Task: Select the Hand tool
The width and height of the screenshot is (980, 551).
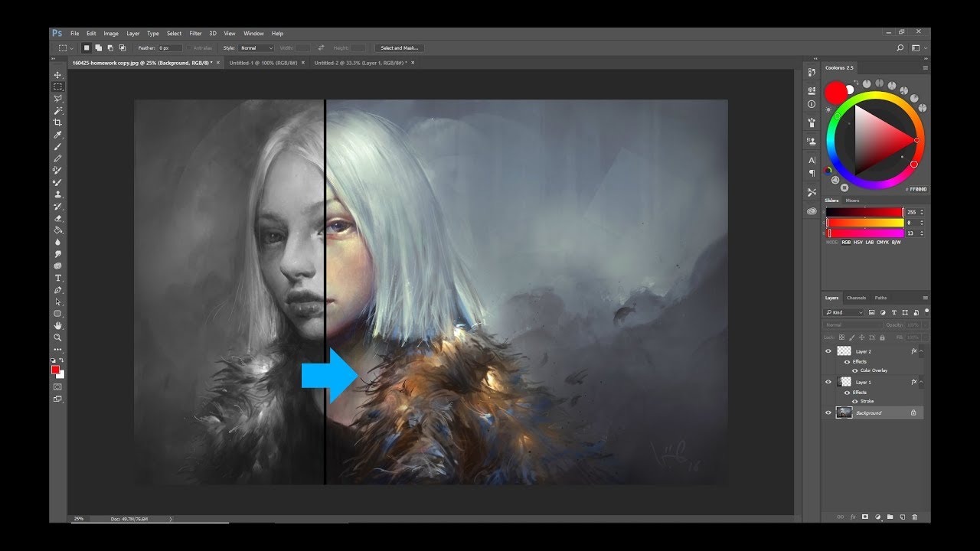Action: [57, 325]
